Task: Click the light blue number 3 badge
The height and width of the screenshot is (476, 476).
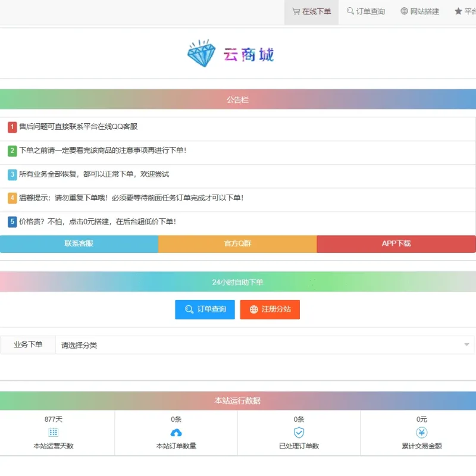Action: pos(12,174)
